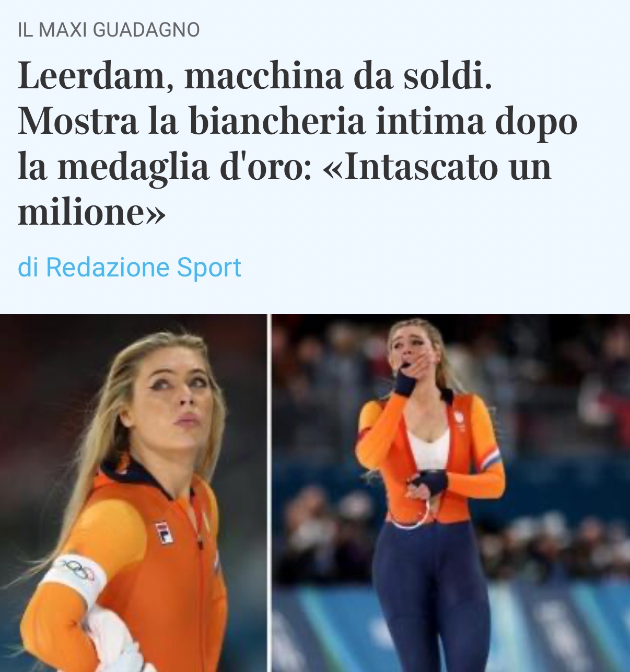This screenshot has height=672, width=630.
Task: Click the white divider between the two photos
Action: [x=270, y=493]
